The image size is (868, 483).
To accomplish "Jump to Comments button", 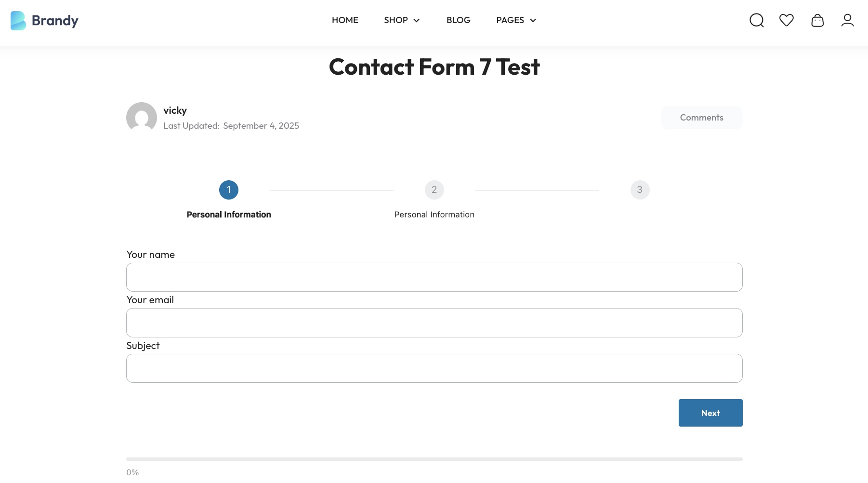I will click(x=702, y=118).
